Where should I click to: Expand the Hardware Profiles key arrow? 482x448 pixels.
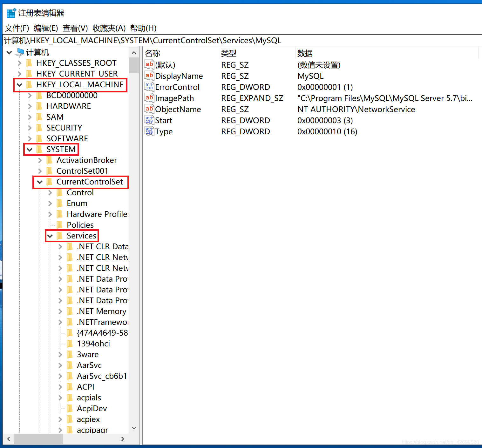50,214
